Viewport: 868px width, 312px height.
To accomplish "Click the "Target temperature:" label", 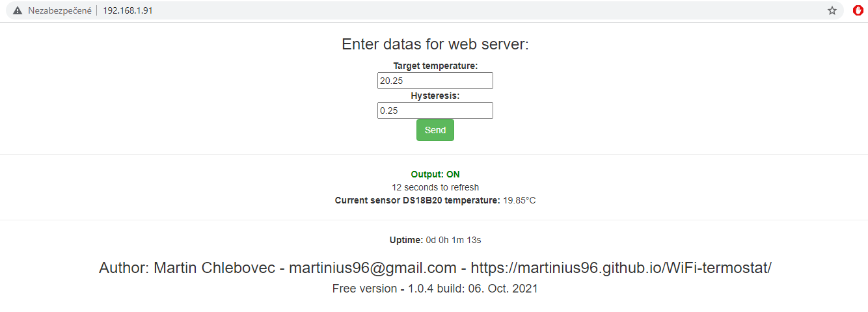I will 435,66.
